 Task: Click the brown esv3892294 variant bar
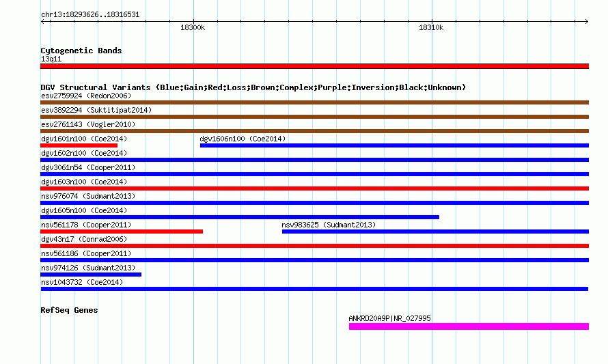pyautogui.click(x=314, y=117)
